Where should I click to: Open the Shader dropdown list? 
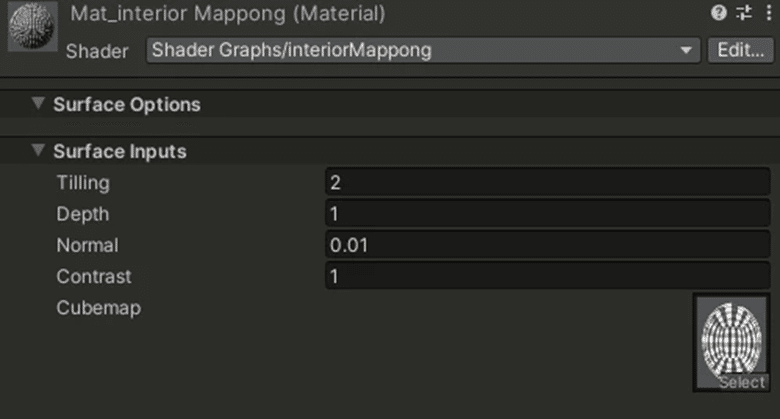pyautogui.click(x=423, y=50)
